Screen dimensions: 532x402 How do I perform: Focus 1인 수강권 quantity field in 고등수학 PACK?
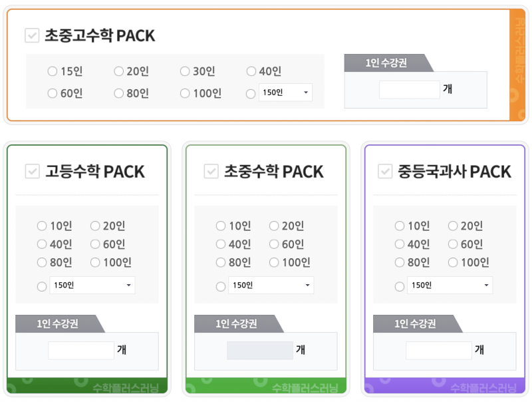coord(81,350)
